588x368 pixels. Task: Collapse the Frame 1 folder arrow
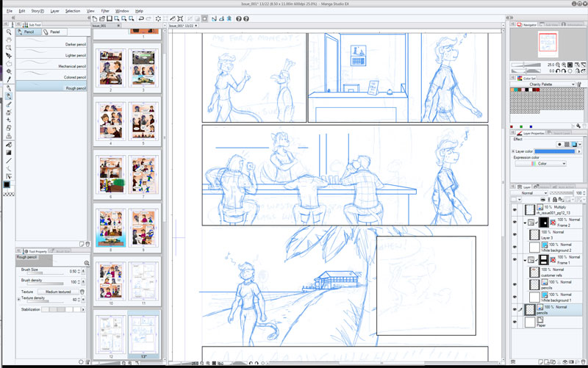(525, 260)
